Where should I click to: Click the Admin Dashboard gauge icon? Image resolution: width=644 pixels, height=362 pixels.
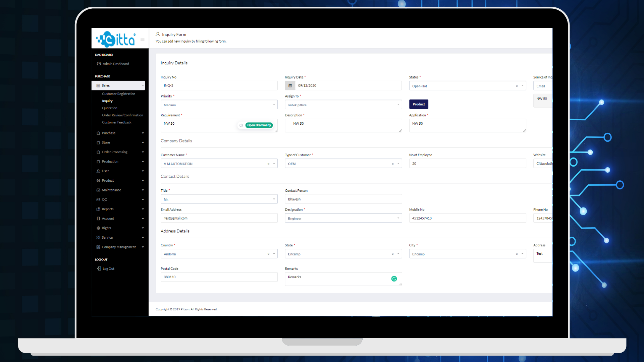(x=99, y=64)
